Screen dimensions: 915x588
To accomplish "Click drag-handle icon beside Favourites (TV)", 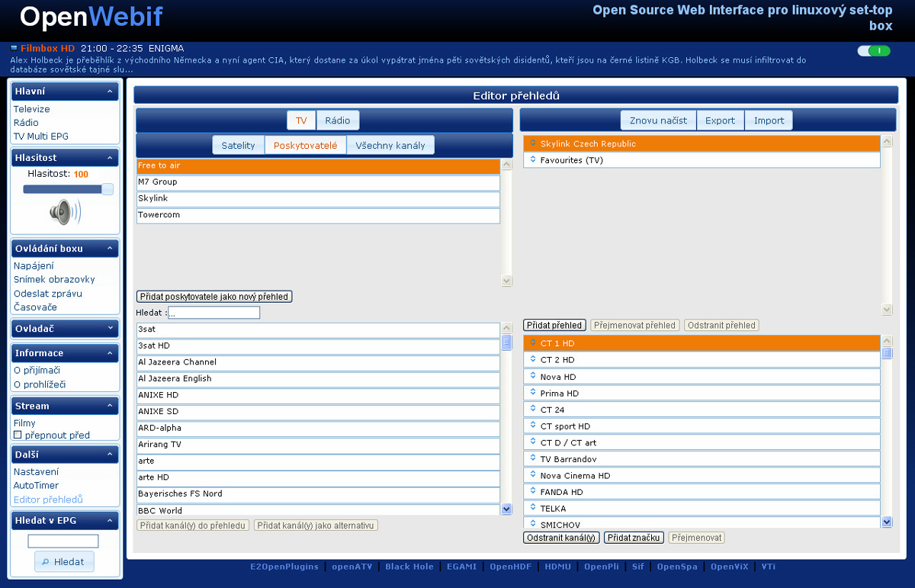I will [533, 160].
